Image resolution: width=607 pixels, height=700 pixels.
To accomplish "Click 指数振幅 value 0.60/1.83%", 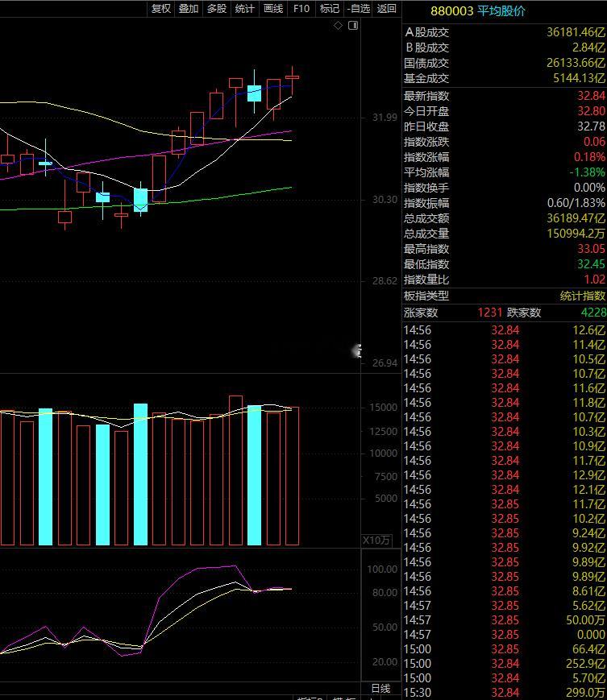I will click(576, 203).
